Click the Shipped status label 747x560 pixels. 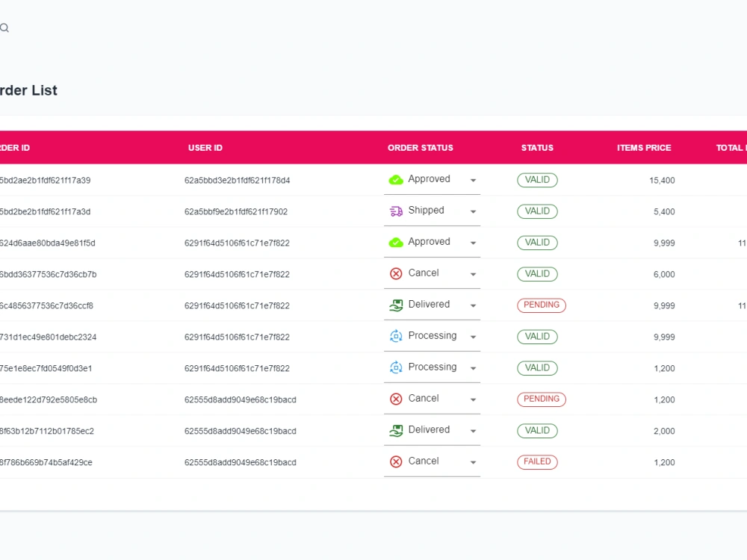tap(426, 211)
